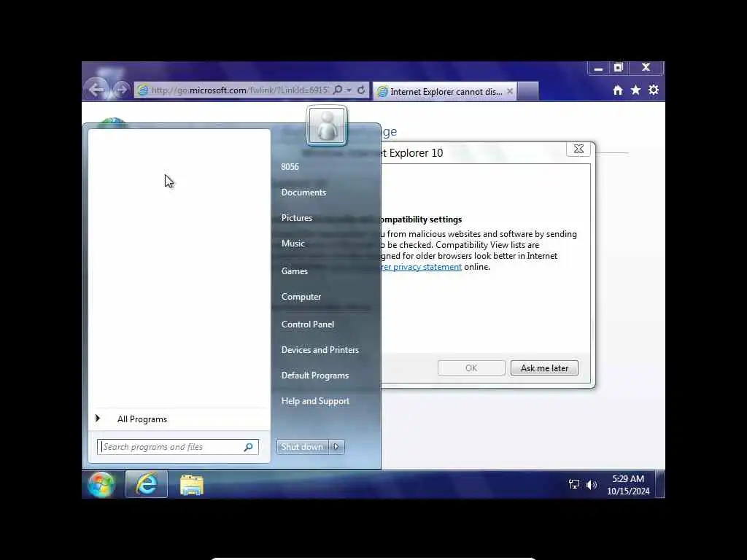
Task: Minimize the Internet Explorer window
Action: [x=598, y=68]
